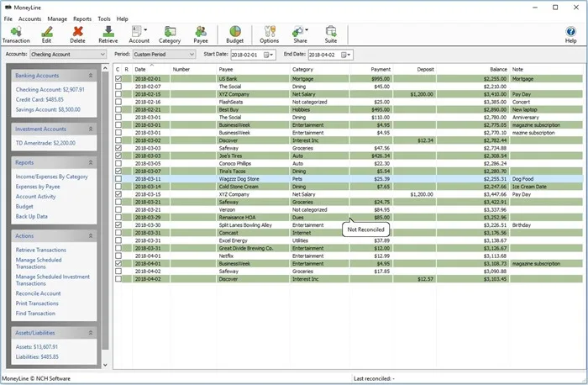
Task: Click the sidebar vertical scrollbar thumb
Action: point(105,210)
